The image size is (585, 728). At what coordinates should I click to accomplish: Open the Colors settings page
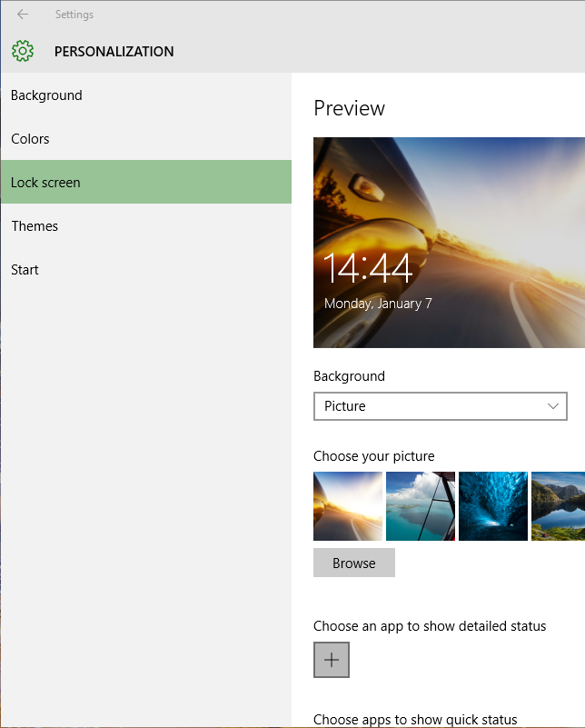[x=146, y=139]
